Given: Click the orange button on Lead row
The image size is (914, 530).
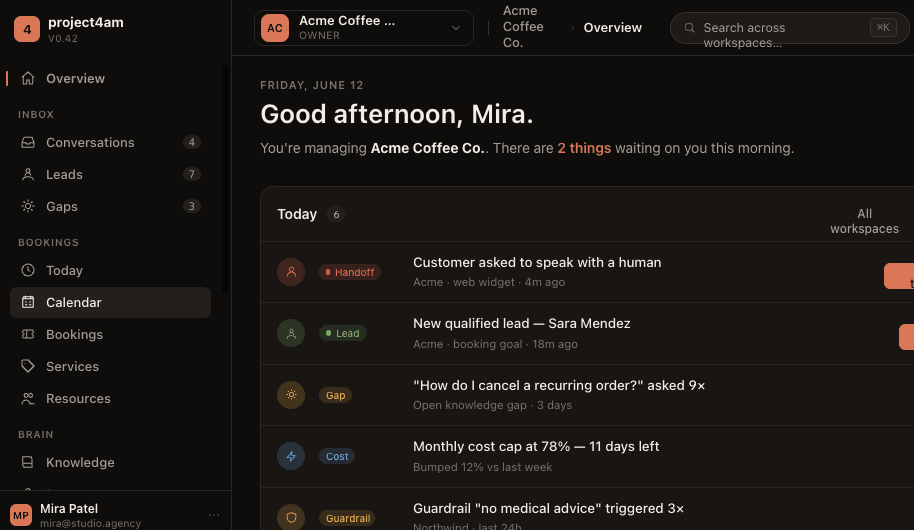Looking at the screenshot, I should pyautogui.click(x=906, y=336).
